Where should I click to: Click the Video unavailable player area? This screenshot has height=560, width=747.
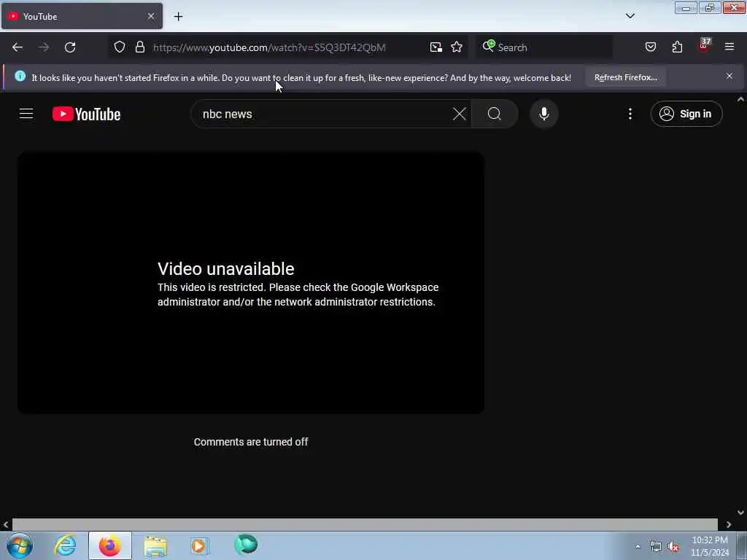pyautogui.click(x=251, y=282)
